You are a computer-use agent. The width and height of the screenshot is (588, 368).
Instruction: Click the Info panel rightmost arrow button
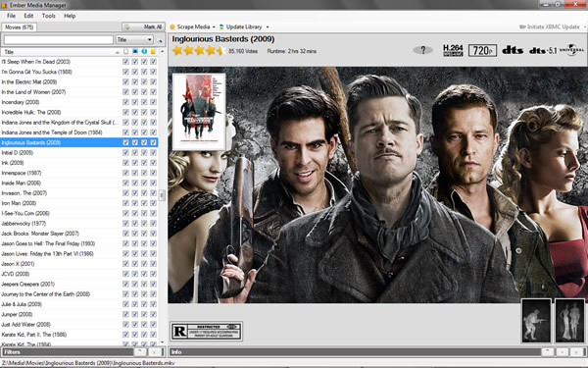coord(576,352)
